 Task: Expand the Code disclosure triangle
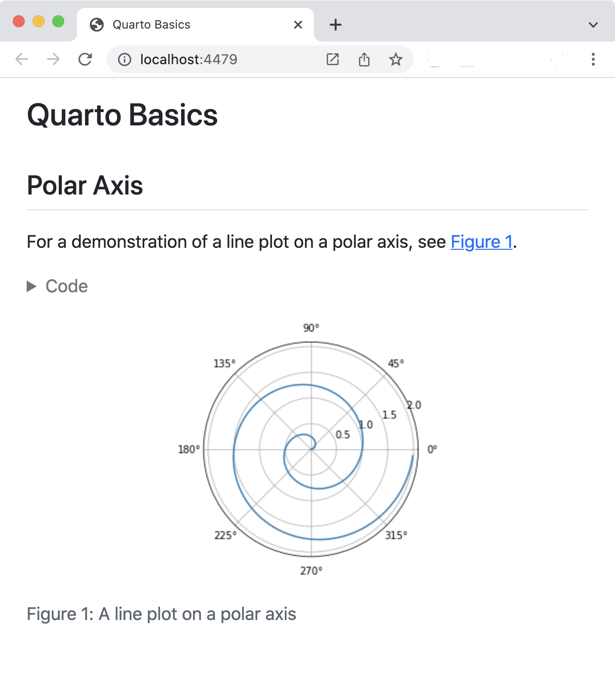32,286
